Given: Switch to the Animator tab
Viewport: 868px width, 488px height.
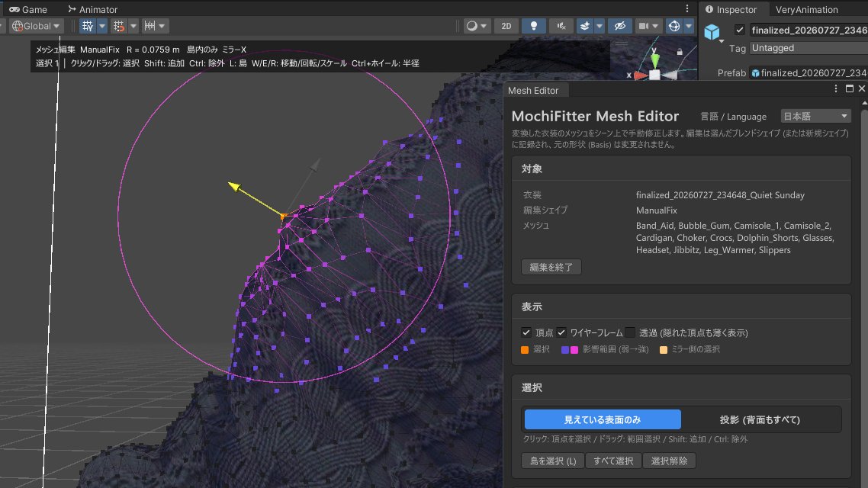Looking at the screenshot, I should 92,9.
